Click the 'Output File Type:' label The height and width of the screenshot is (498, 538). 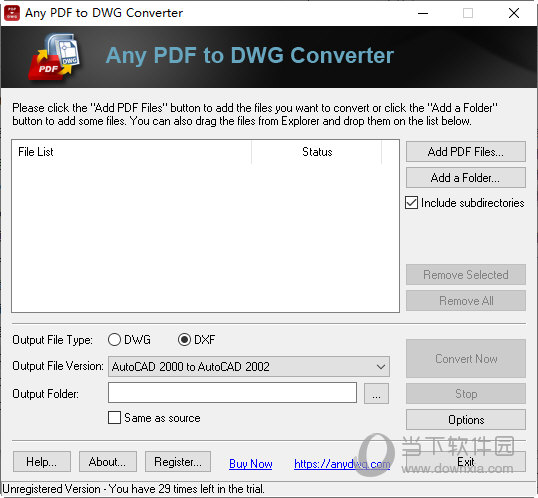(52, 340)
